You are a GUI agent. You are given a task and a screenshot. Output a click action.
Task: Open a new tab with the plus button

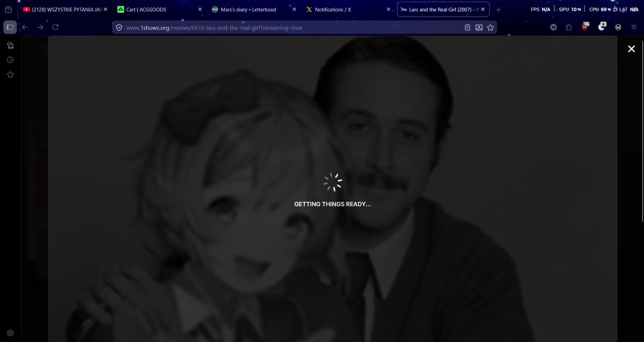(x=499, y=10)
